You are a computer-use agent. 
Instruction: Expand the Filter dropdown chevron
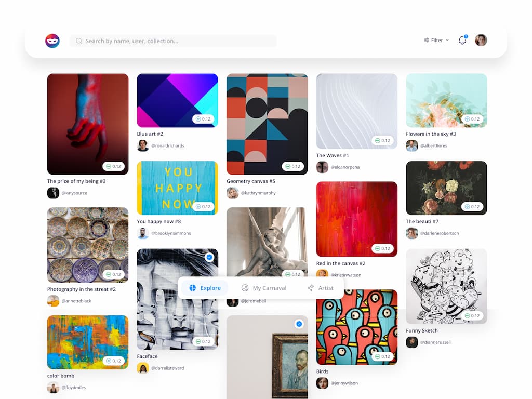tap(447, 41)
